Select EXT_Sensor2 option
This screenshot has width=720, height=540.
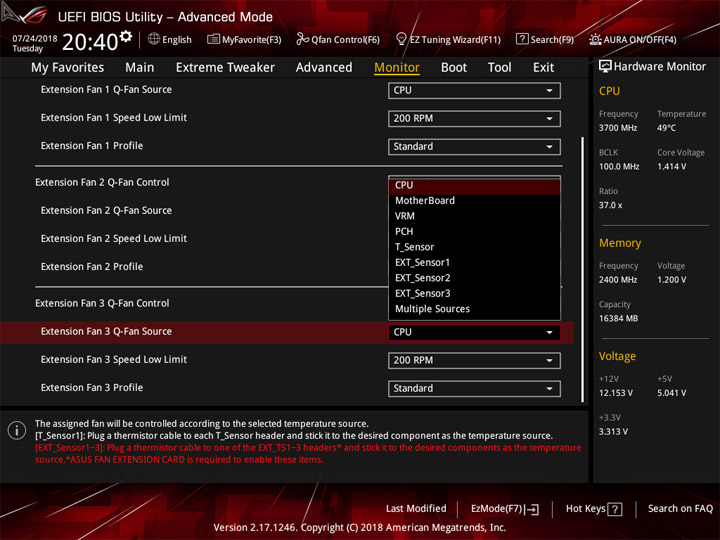coord(474,278)
